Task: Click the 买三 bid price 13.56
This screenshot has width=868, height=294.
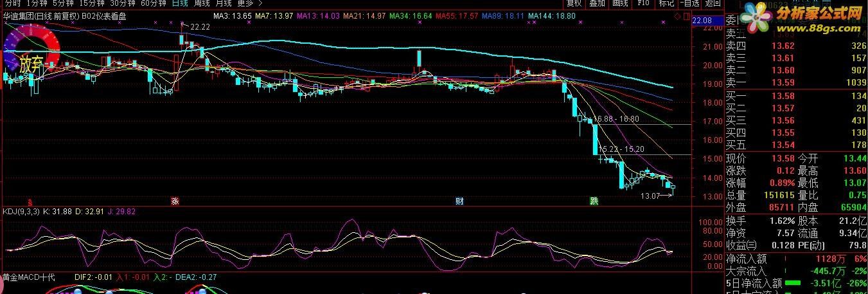Action: [x=783, y=120]
